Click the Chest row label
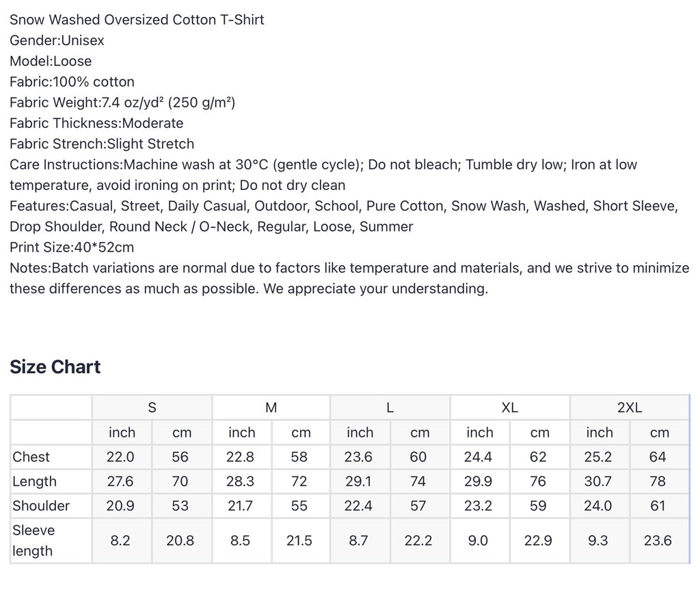Image resolution: width=700 pixels, height=598 pixels. (x=31, y=457)
